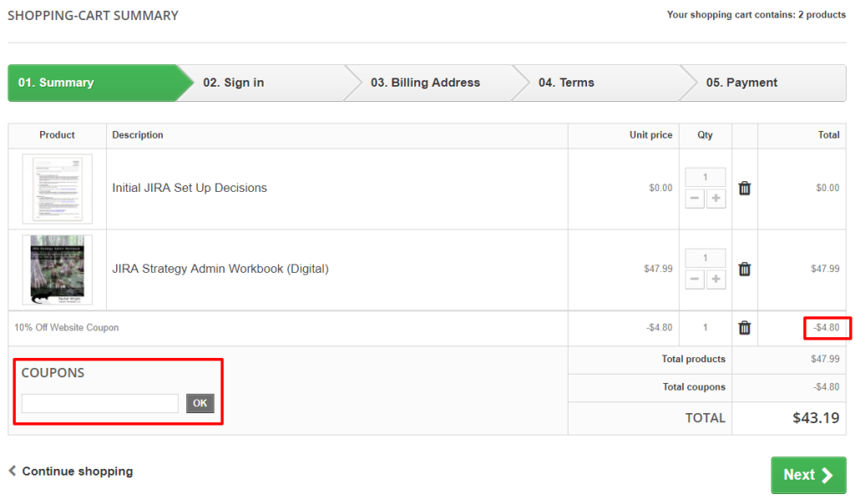Delete Initial JIRA Set Up Decisions from cart
Image resolution: width=855 pixels, height=504 pixels.
coord(744,189)
